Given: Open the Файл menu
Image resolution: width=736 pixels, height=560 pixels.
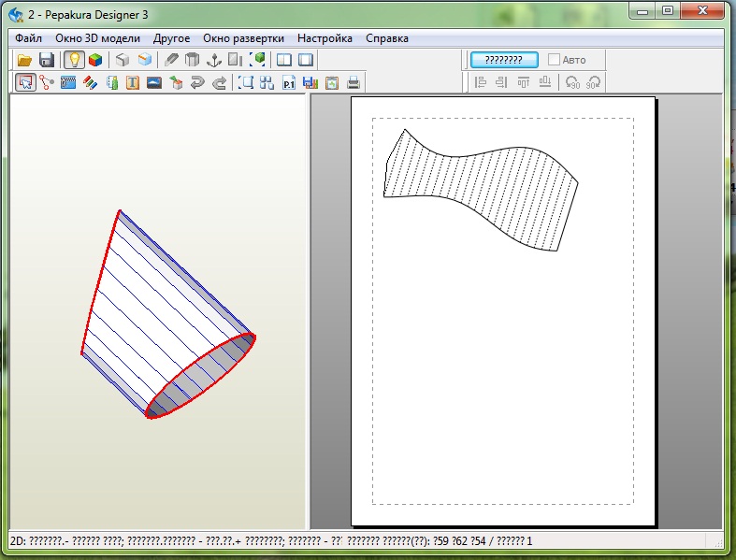Looking at the screenshot, I should (x=29, y=38).
